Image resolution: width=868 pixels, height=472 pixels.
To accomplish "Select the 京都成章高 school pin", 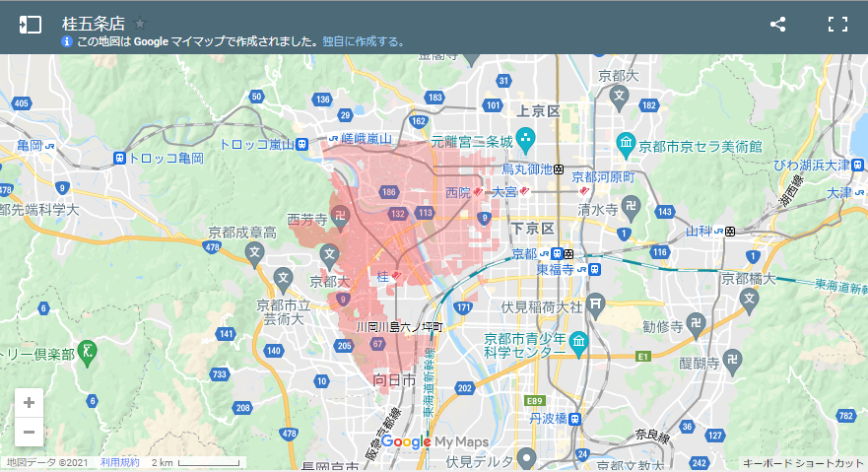I will [x=254, y=255].
